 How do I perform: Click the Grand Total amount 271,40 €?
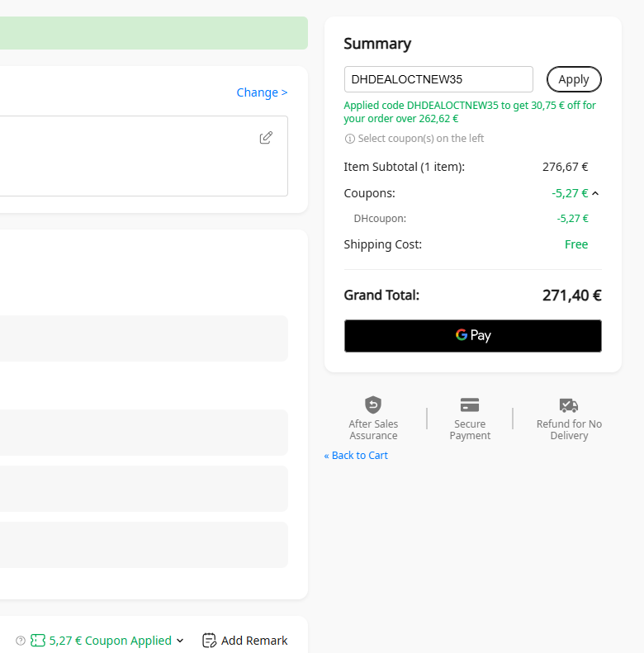pyautogui.click(x=571, y=296)
